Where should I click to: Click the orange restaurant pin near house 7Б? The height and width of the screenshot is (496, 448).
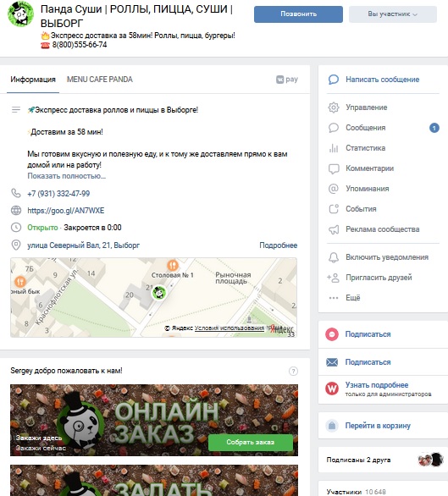[x=20, y=281]
